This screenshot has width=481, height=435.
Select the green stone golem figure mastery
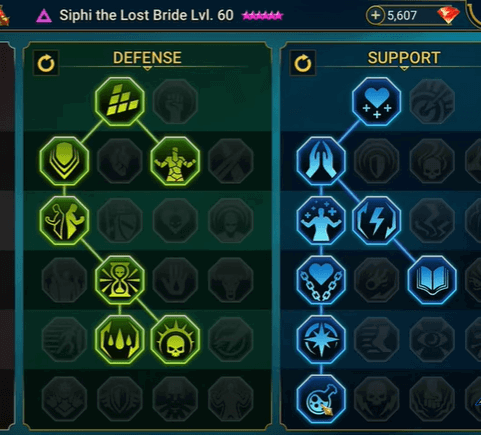[x=175, y=161]
